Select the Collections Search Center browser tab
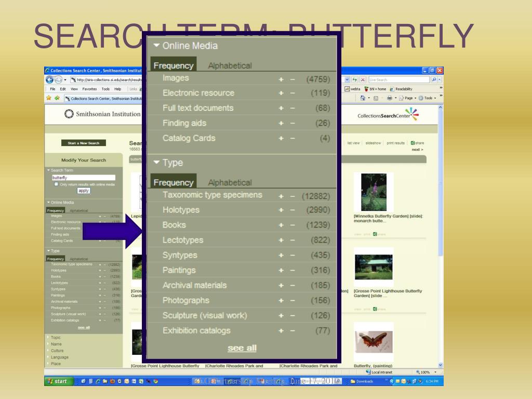This screenshot has height=399, width=532. click(x=103, y=98)
